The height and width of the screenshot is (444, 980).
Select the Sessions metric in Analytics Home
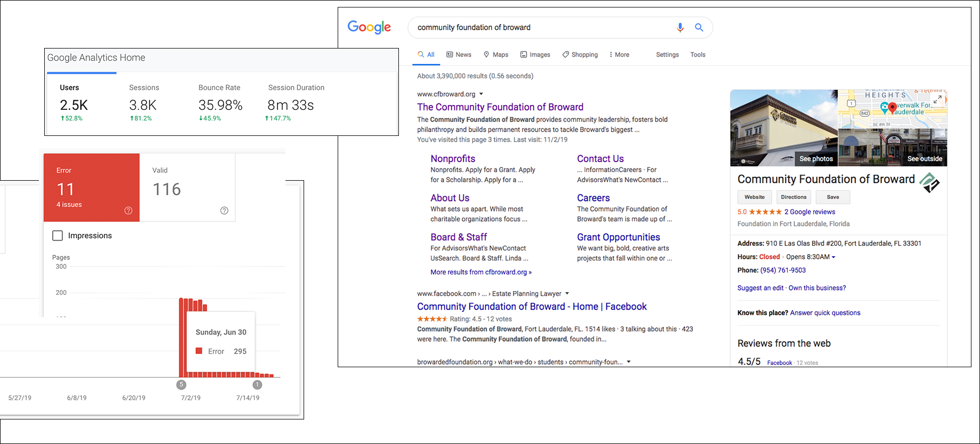point(144,103)
